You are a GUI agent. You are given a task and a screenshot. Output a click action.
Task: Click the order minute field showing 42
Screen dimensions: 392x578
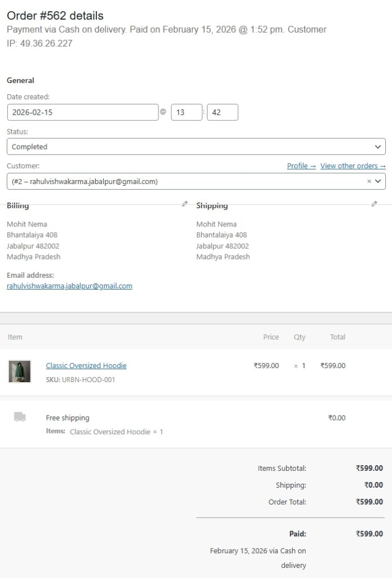coord(222,112)
